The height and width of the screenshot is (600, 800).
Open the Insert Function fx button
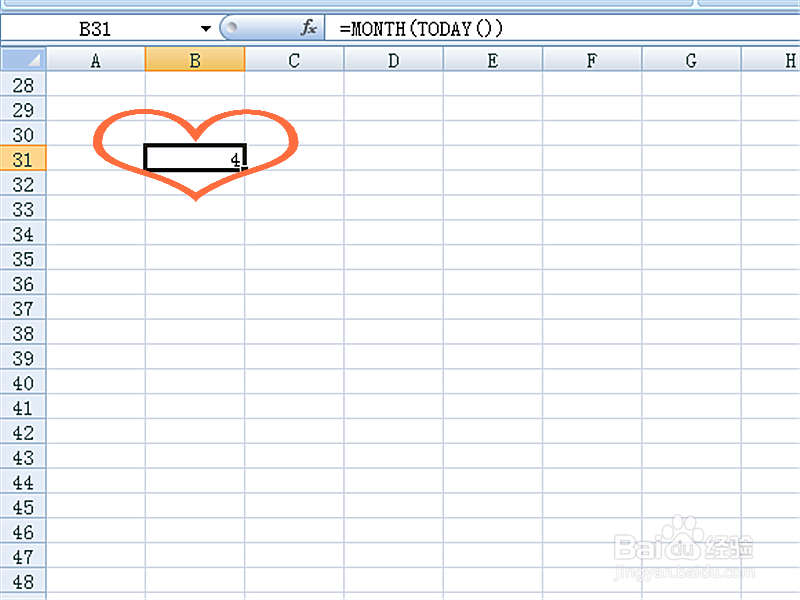tap(309, 28)
